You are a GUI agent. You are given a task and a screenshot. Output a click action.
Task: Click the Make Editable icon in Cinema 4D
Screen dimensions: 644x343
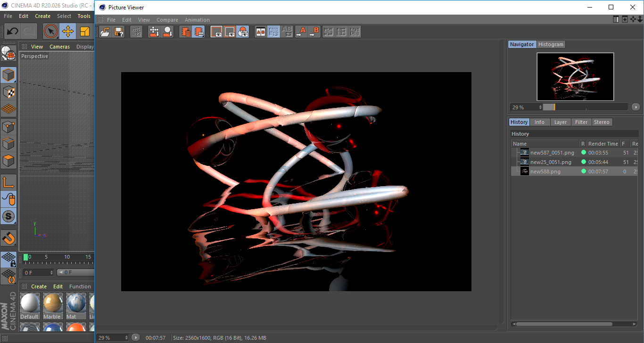(8, 54)
